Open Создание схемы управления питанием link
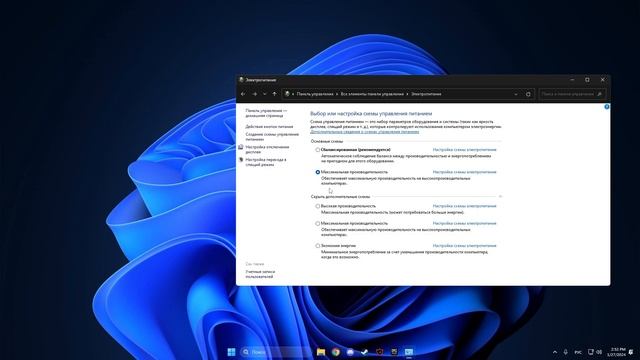Viewport: 640px width, 360px height. point(272,137)
